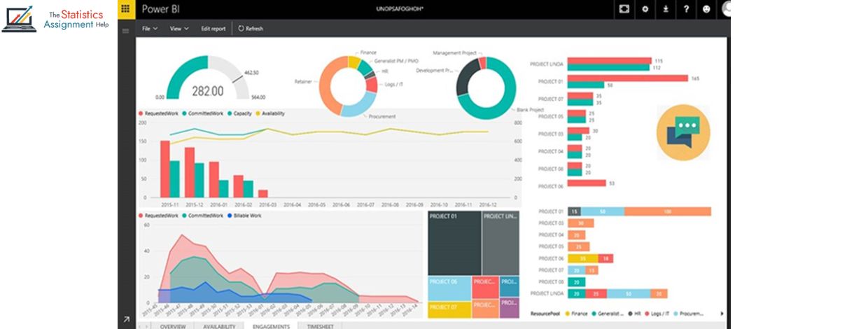Click the expand arrow at bottom-left
This screenshot has height=329, width=868.
(126, 319)
